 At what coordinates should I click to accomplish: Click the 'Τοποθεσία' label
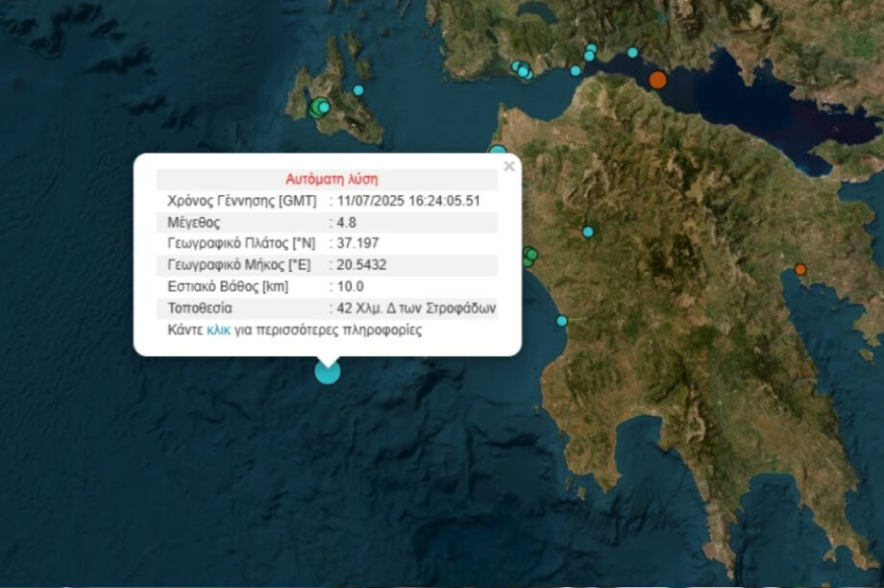tap(200, 308)
